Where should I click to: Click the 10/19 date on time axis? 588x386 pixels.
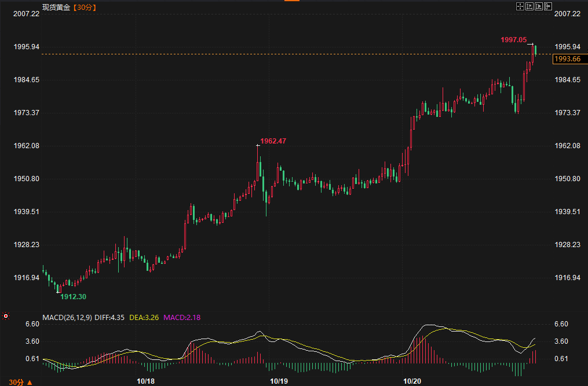[x=279, y=381]
